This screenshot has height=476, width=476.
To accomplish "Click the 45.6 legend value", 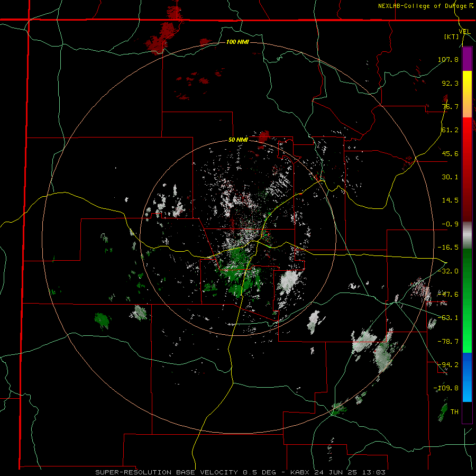I will click(450, 153).
